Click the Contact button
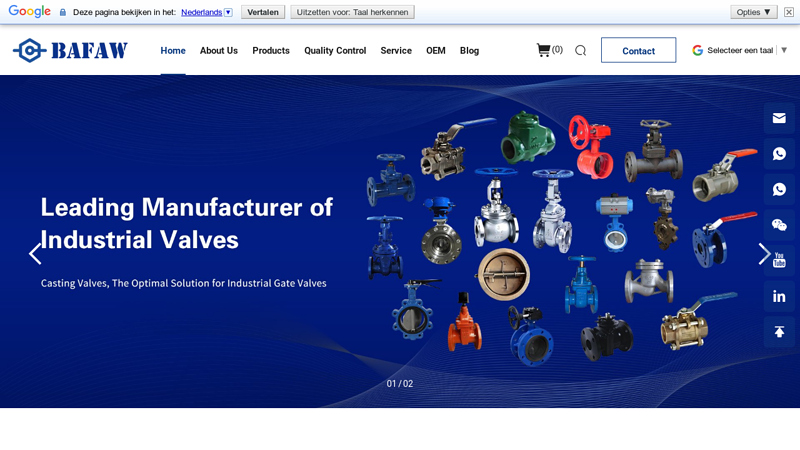Viewport: 800px width, 450px height. pos(638,51)
